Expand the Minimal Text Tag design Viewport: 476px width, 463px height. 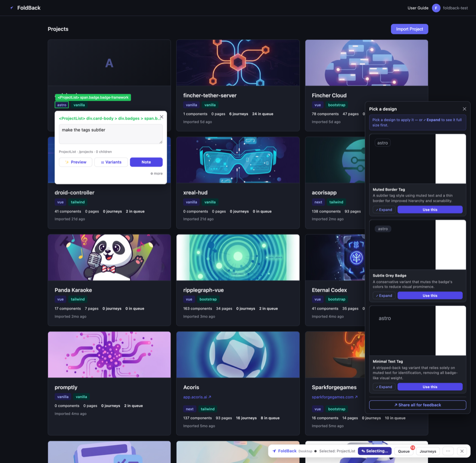point(384,387)
